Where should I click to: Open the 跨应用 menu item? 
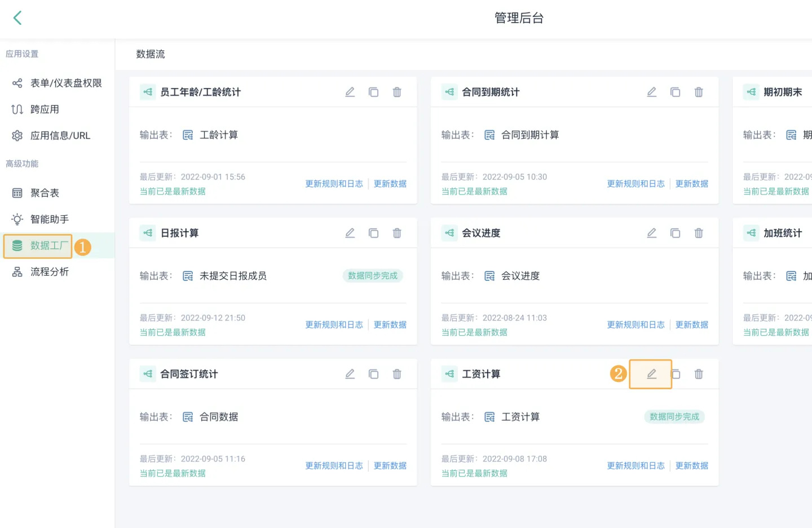pyautogui.click(x=57, y=109)
